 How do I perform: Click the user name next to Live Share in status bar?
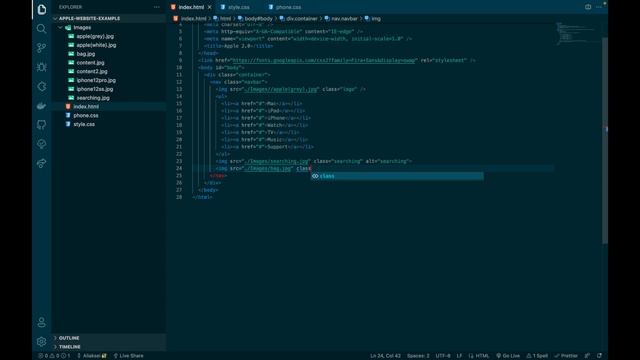(x=92, y=356)
